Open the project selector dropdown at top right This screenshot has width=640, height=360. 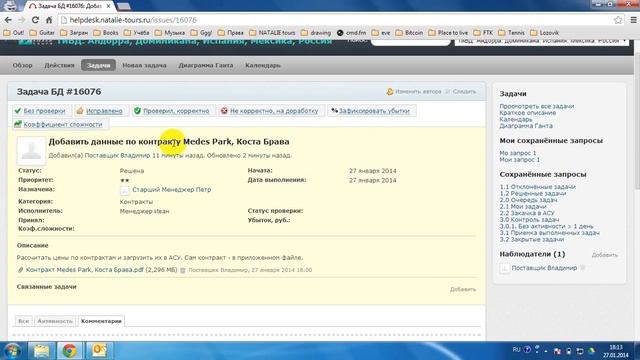pos(542,41)
